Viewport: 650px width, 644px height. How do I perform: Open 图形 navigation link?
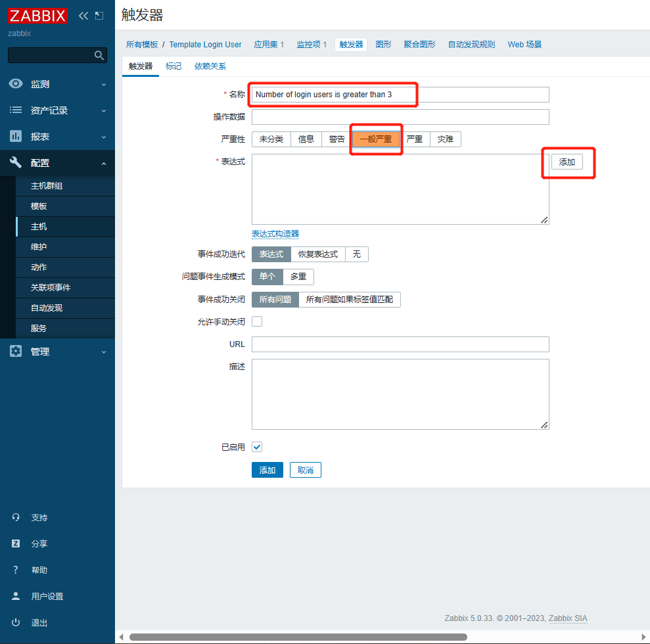click(383, 44)
